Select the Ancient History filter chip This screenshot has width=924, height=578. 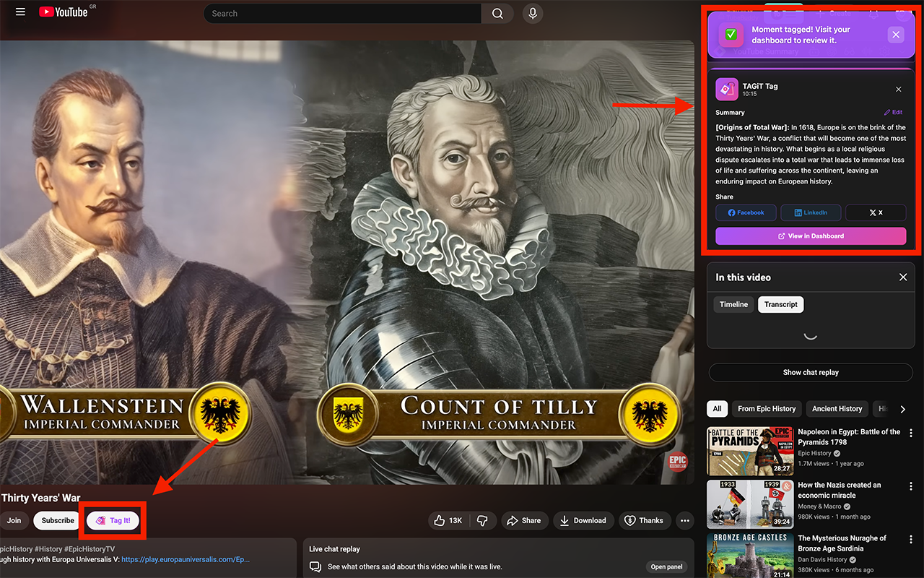[x=837, y=408]
